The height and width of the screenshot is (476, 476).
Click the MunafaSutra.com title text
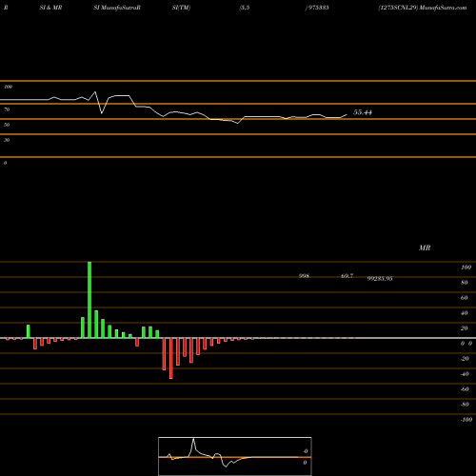(x=443, y=8)
